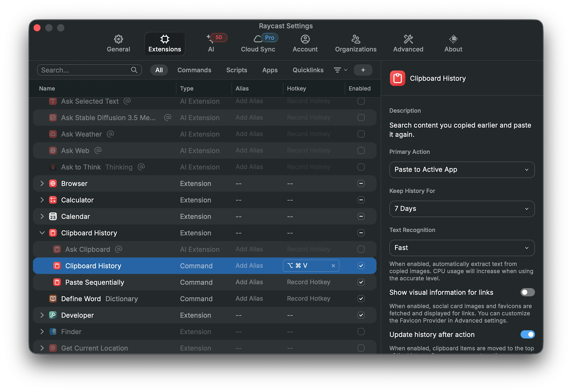Open the Keep History For dropdown
572x392 pixels.
coord(462,209)
